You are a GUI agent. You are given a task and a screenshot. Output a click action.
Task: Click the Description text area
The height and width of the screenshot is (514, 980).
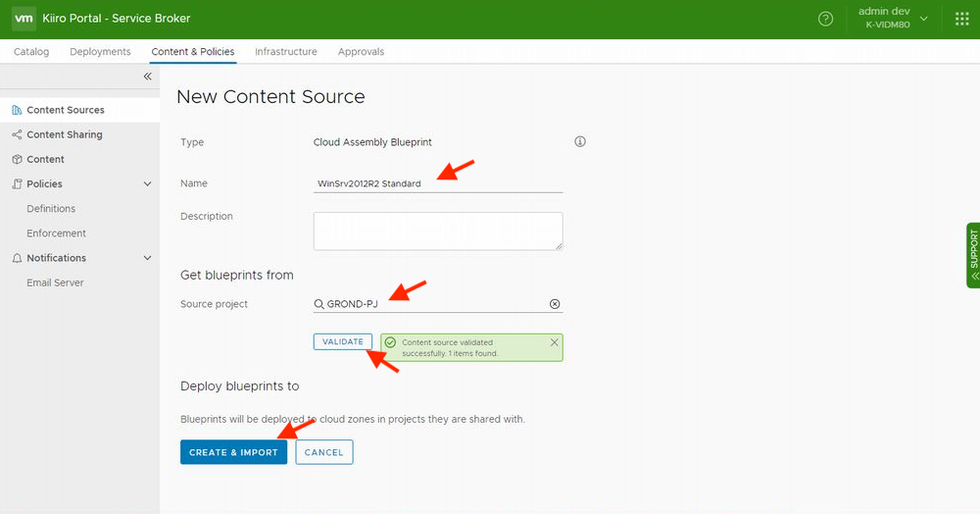click(438, 231)
